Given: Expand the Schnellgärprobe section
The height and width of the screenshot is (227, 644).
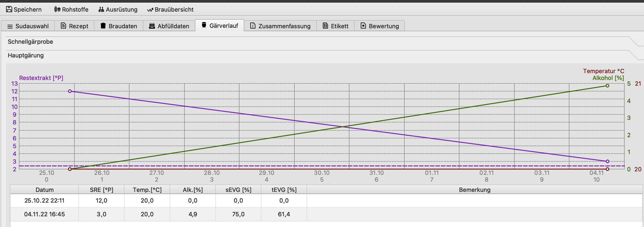Looking at the screenshot, I should click(30, 42).
